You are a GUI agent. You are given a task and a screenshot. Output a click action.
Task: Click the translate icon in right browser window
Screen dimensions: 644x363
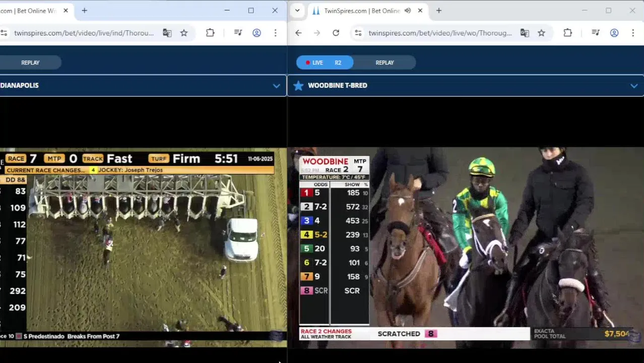tap(525, 33)
